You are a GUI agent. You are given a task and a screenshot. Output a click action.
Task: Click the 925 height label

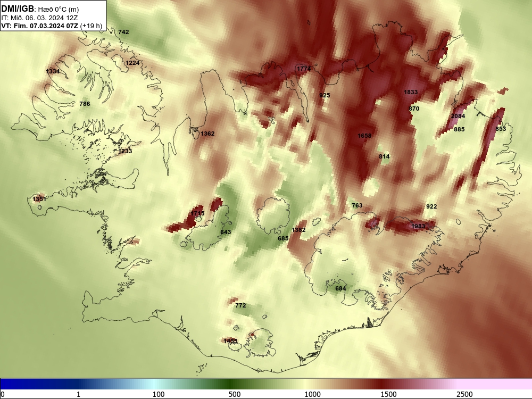point(325,95)
